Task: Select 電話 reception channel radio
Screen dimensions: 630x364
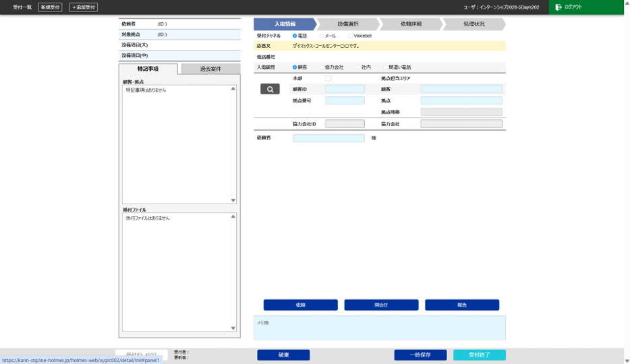Action: [295, 36]
